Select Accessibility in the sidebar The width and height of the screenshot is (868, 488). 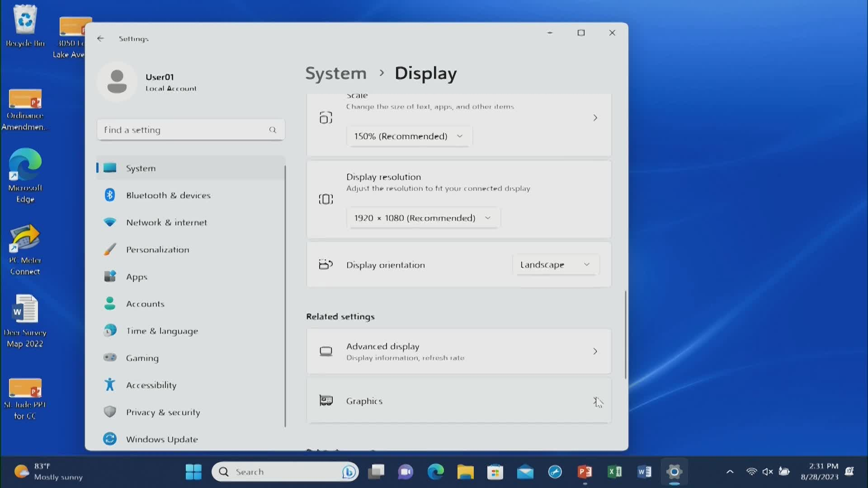tap(151, 385)
